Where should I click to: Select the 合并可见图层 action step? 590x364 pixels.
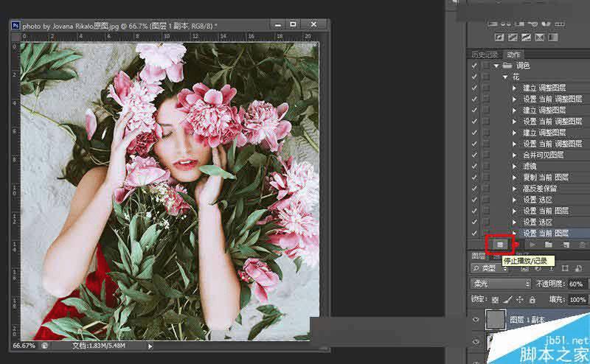pos(543,155)
